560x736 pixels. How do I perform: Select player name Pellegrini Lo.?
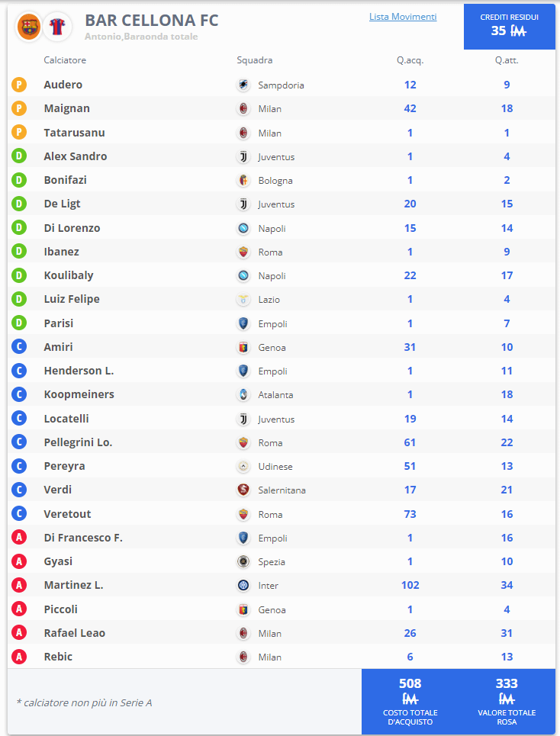78,442
